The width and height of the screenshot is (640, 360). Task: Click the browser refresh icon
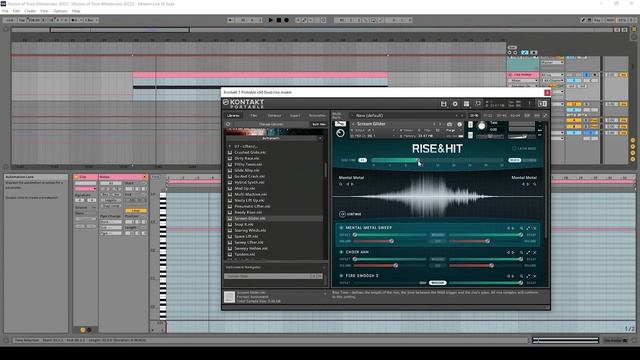[228, 124]
